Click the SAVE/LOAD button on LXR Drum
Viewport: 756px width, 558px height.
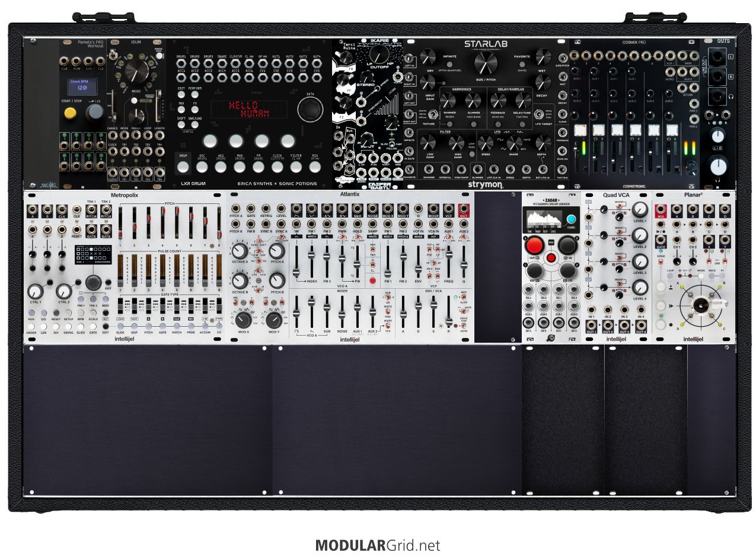(x=194, y=125)
